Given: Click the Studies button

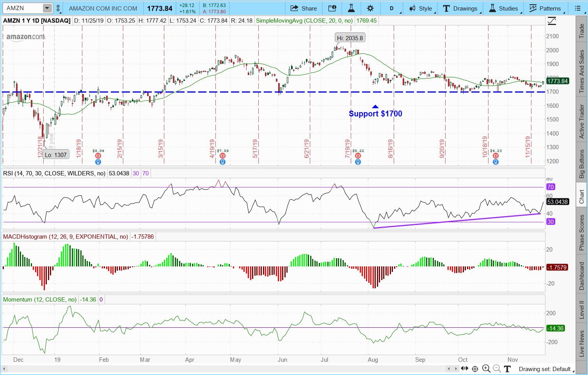Looking at the screenshot, I should click(x=504, y=8).
